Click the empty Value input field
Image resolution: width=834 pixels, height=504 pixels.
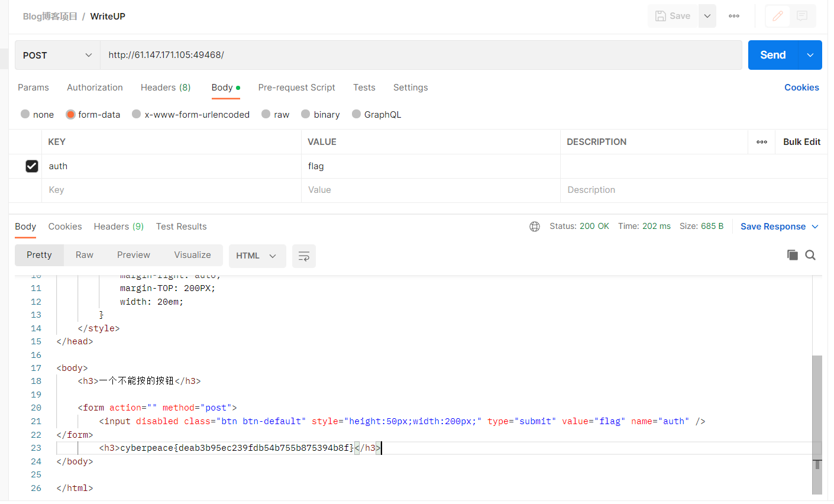click(x=431, y=190)
